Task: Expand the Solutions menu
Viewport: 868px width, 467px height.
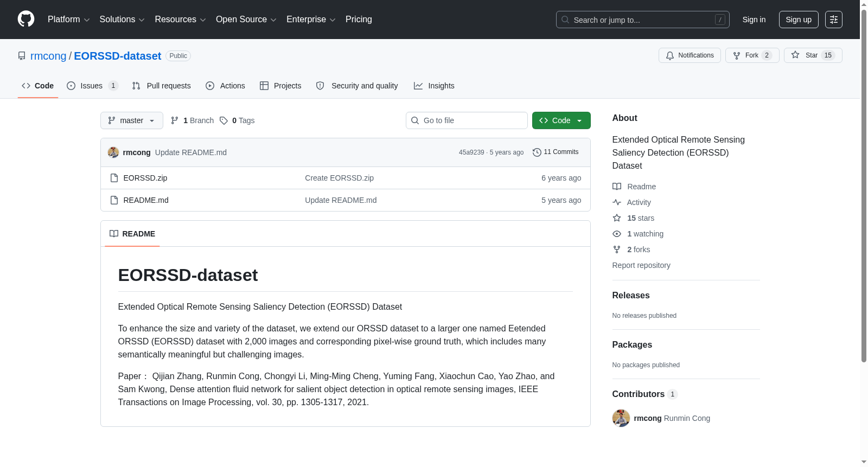Action: 122,20
